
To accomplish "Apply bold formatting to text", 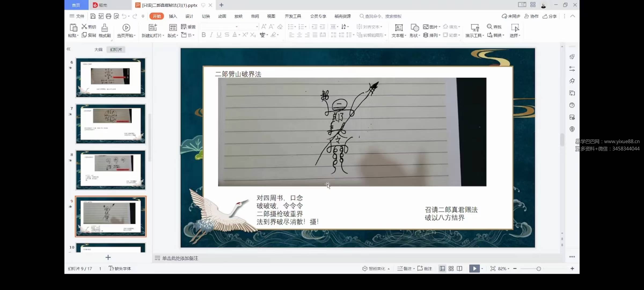I will tap(204, 35).
